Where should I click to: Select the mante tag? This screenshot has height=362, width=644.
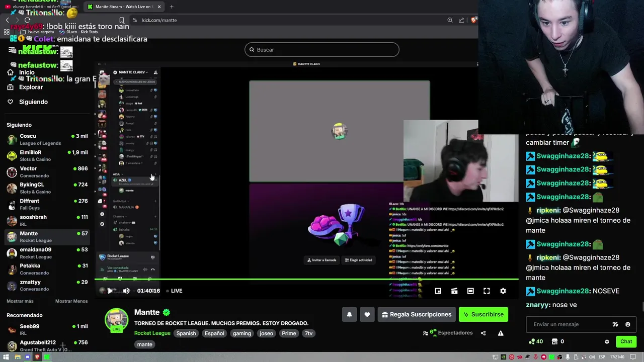click(144, 344)
